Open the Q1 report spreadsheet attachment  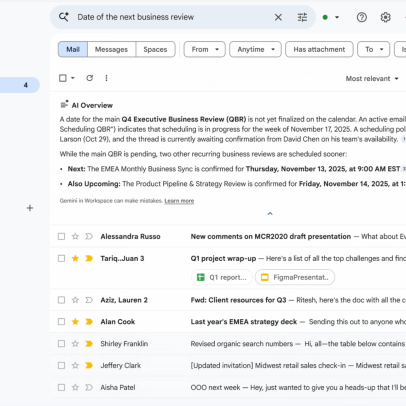click(221, 277)
